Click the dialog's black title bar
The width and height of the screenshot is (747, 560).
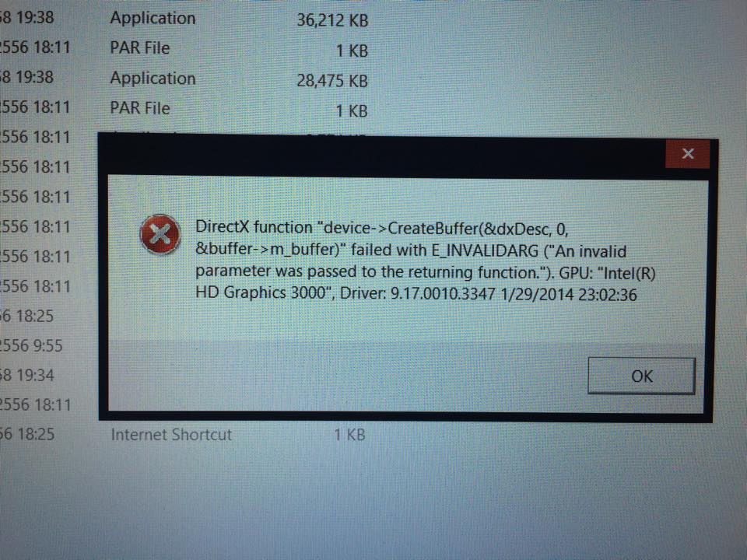[381, 156]
